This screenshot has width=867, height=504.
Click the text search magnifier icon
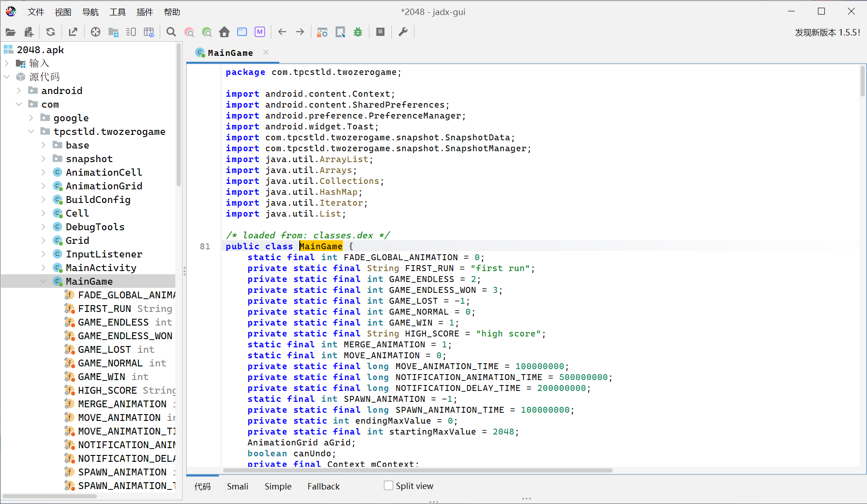[x=171, y=32]
